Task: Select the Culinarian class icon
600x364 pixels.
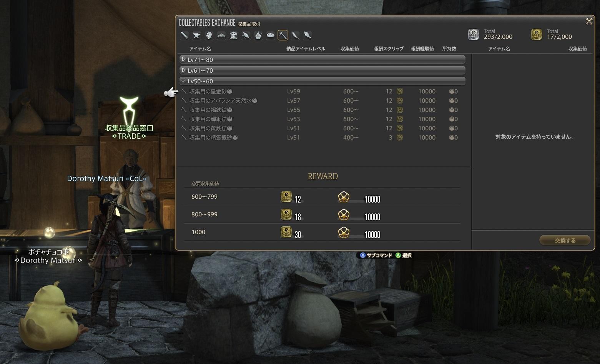Action: (271, 35)
